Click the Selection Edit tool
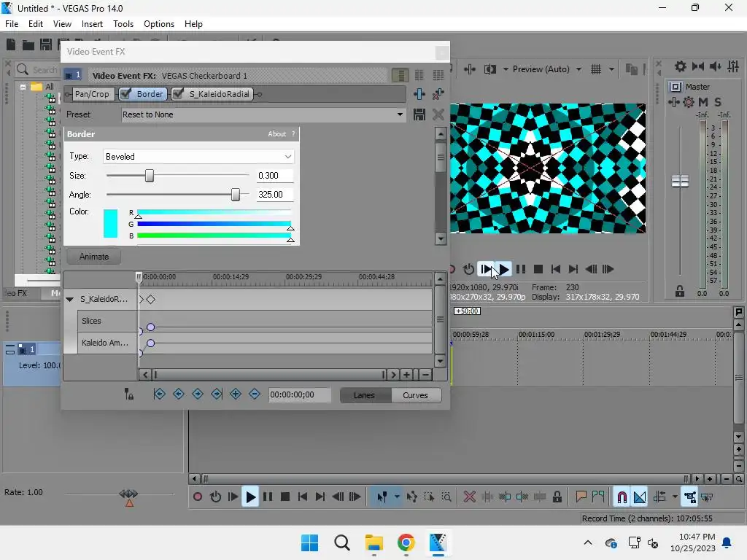 point(429,497)
